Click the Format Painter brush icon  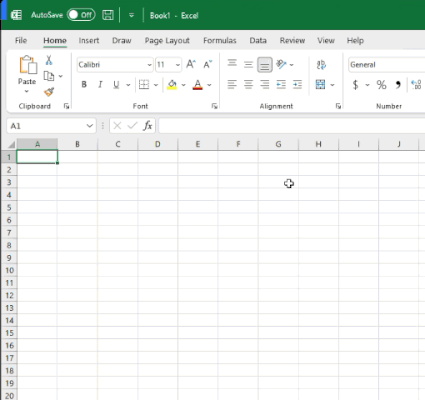click(x=49, y=92)
